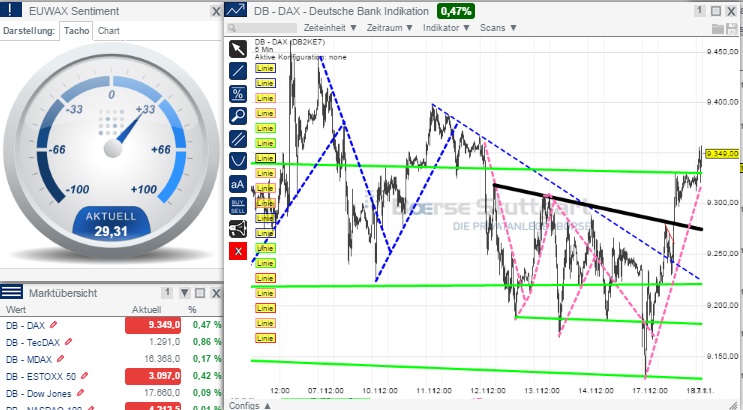The height and width of the screenshot is (410, 743).
Task: Click the '1' button in Marktübersicht header
Action: point(167,293)
